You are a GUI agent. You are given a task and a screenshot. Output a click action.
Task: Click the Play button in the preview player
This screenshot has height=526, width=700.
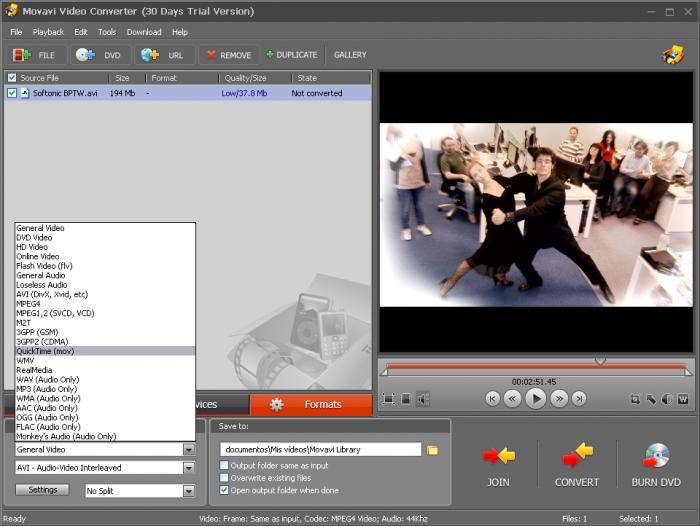point(536,398)
